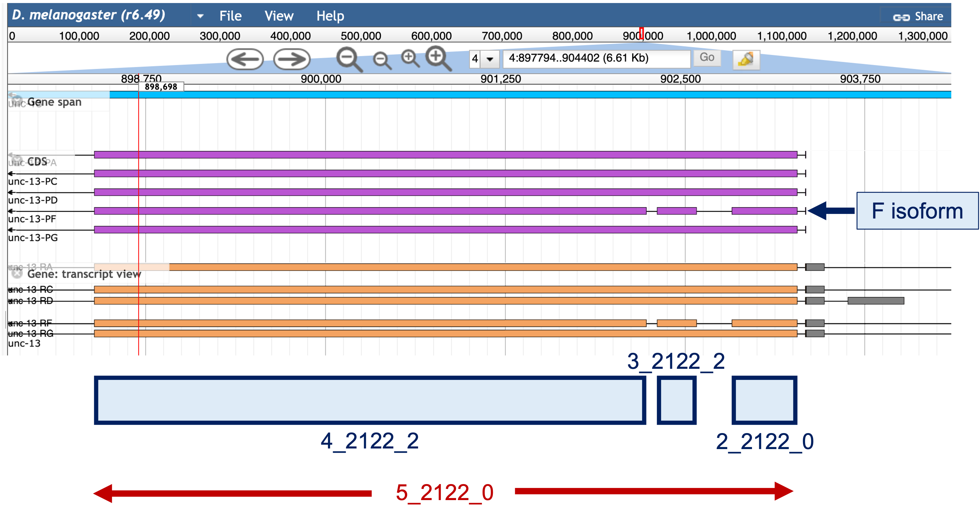The height and width of the screenshot is (520, 980).
Task: Open the genome dropdown next to D. melanogaster
Action: point(200,16)
